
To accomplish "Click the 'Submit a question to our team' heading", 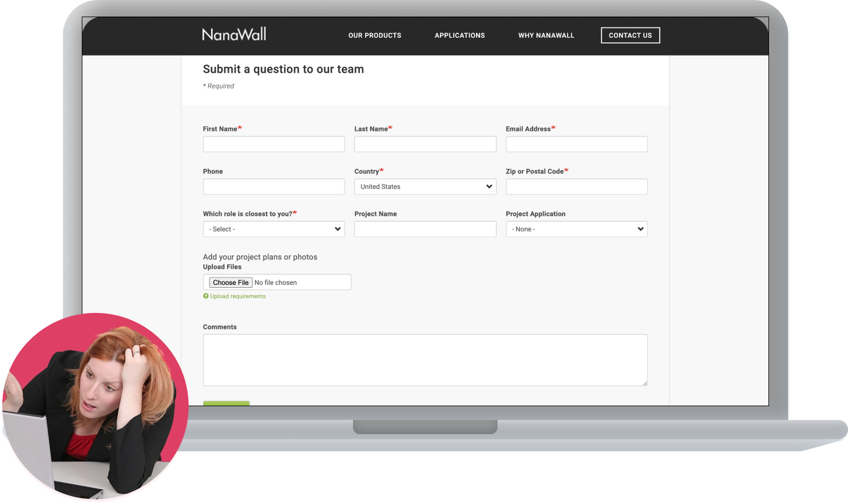I will [283, 69].
